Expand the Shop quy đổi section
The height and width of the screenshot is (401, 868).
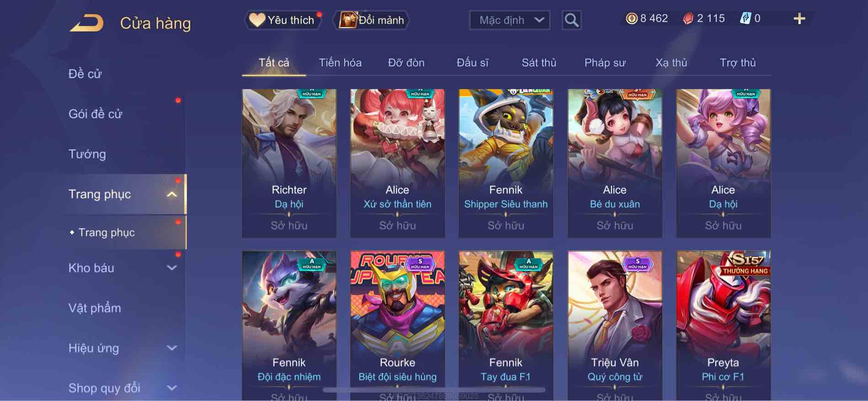[x=172, y=388]
